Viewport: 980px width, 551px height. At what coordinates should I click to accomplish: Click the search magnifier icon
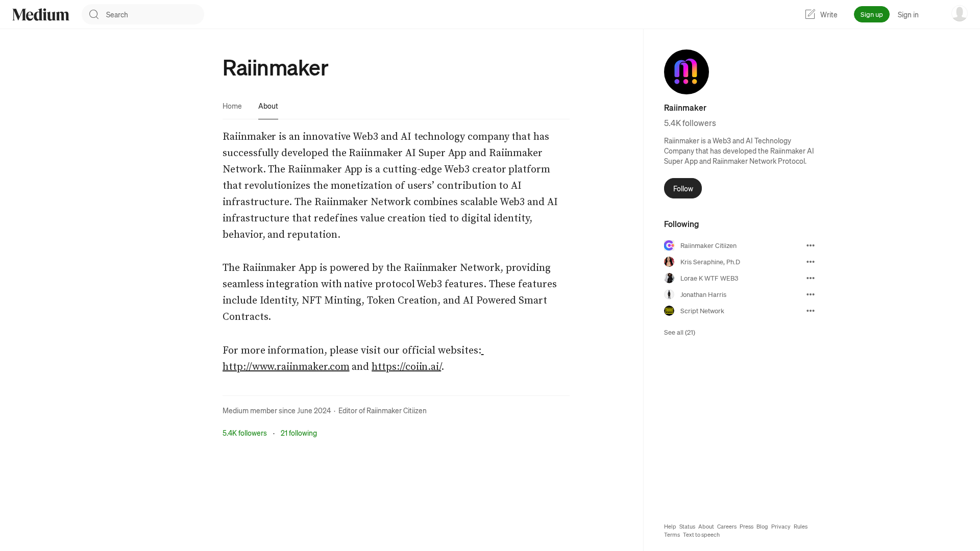tap(94, 14)
